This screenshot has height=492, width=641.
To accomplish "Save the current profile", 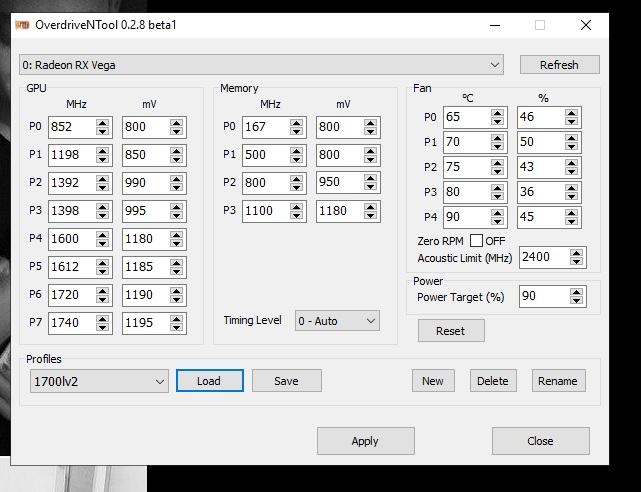I will point(287,381).
